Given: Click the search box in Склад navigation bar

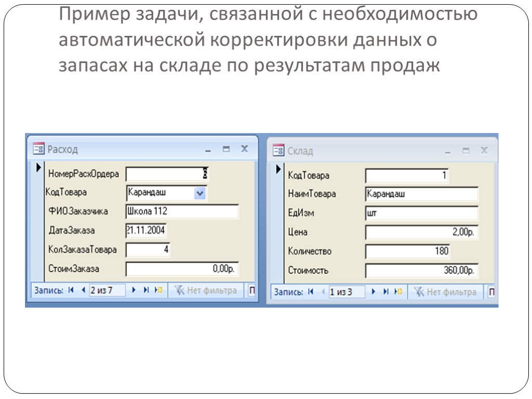Looking at the screenshot, I should [491, 292].
